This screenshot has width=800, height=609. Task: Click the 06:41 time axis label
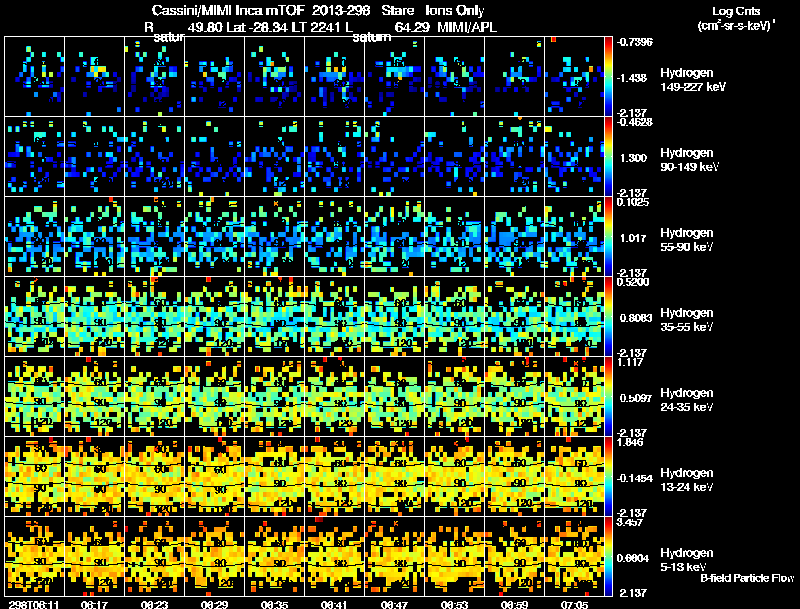[334, 605]
